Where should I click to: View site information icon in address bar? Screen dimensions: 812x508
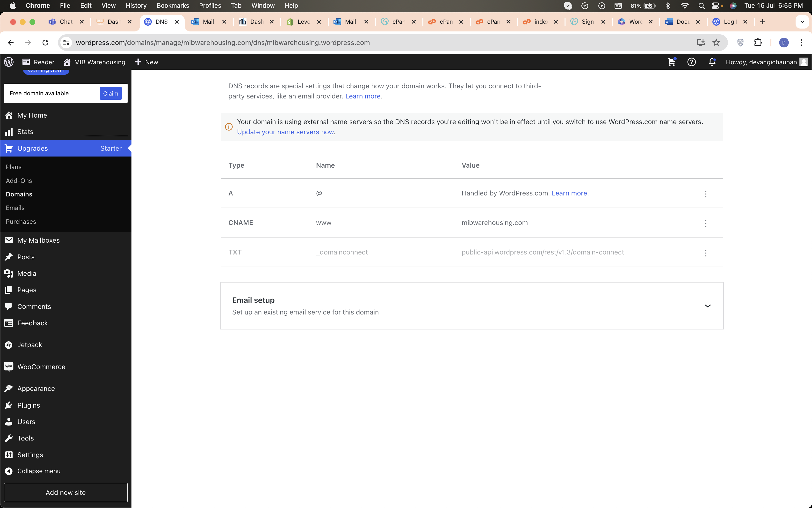pyautogui.click(x=66, y=43)
